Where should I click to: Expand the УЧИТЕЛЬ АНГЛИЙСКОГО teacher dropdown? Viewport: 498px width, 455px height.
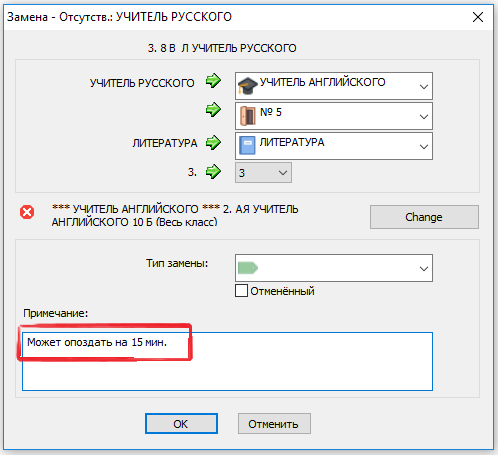pyautogui.click(x=424, y=87)
